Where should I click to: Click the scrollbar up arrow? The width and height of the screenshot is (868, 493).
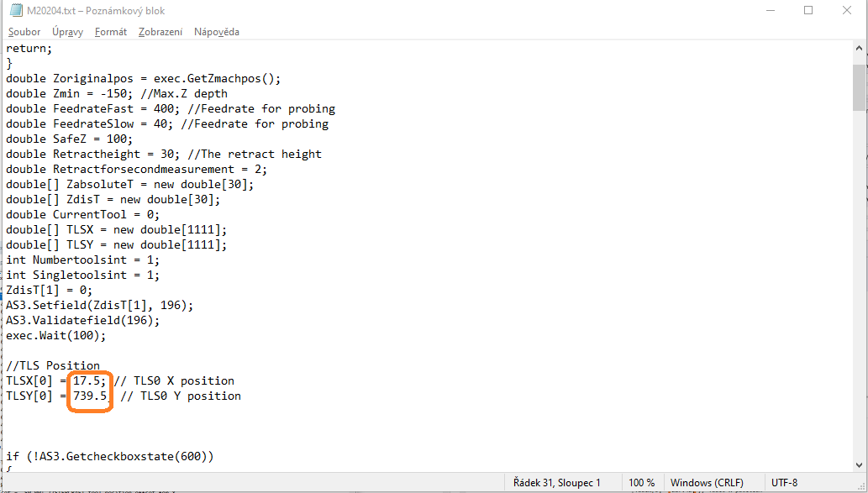[x=859, y=49]
